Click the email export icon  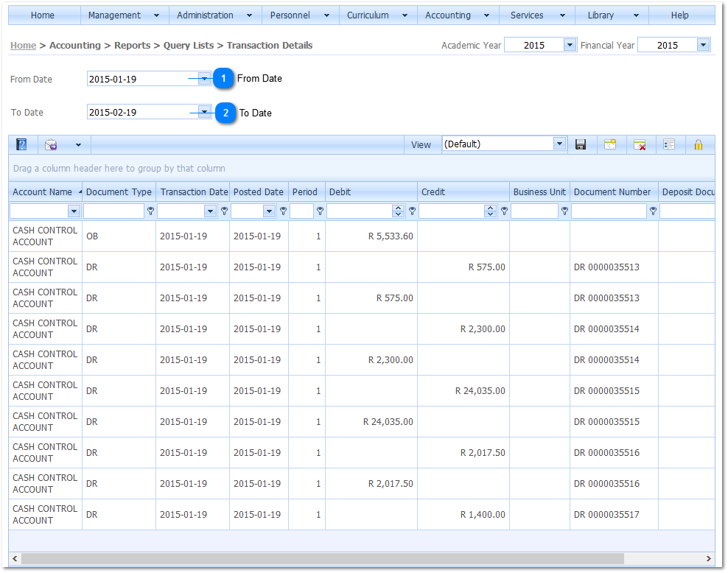51,145
